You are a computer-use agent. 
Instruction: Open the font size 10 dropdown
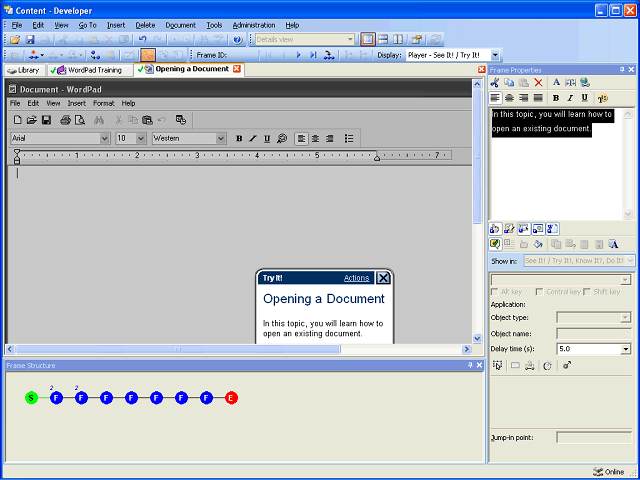(x=141, y=138)
